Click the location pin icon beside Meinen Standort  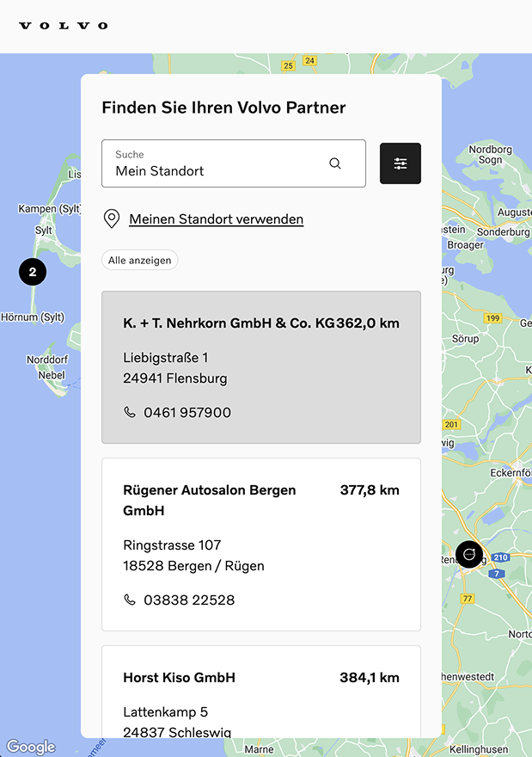112,218
